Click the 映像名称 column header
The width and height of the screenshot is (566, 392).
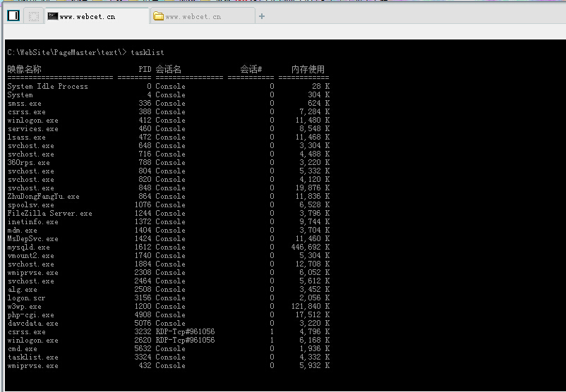(25, 69)
